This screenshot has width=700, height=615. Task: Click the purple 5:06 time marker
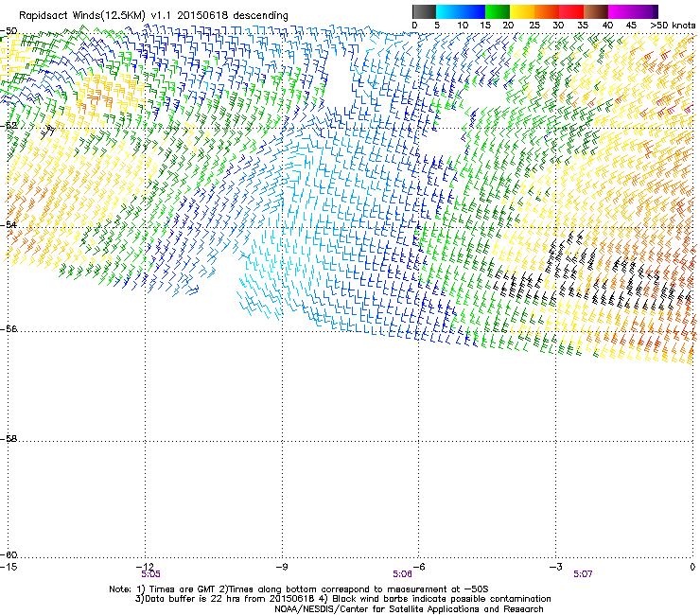(402, 574)
